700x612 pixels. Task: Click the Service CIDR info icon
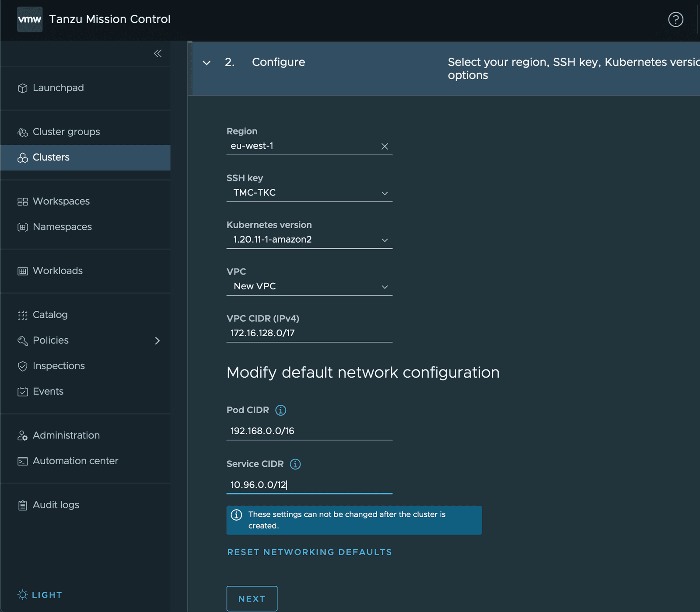295,464
